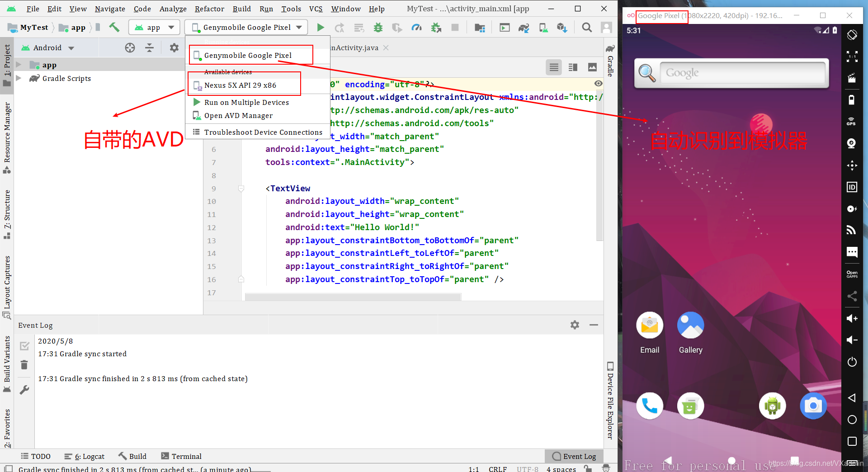This screenshot has width=868, height=472.
Task: Open Project panel settings gear
Action: [x=174, y=47]
